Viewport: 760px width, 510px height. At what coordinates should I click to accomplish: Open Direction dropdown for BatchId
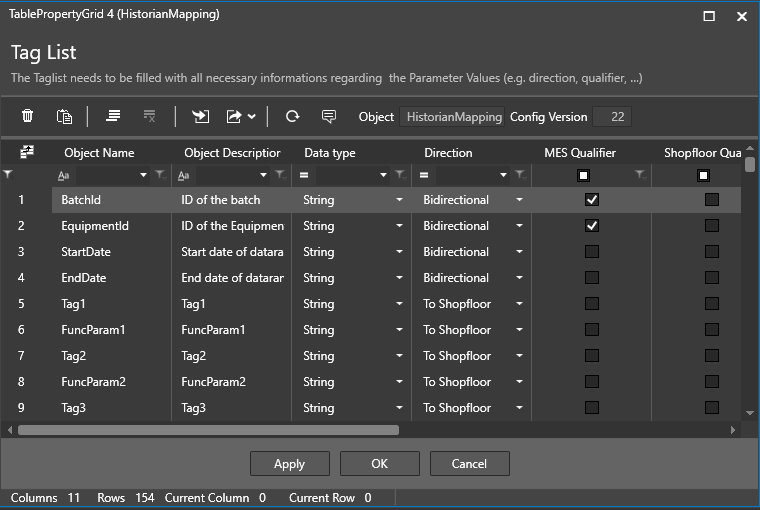[520, 200]
